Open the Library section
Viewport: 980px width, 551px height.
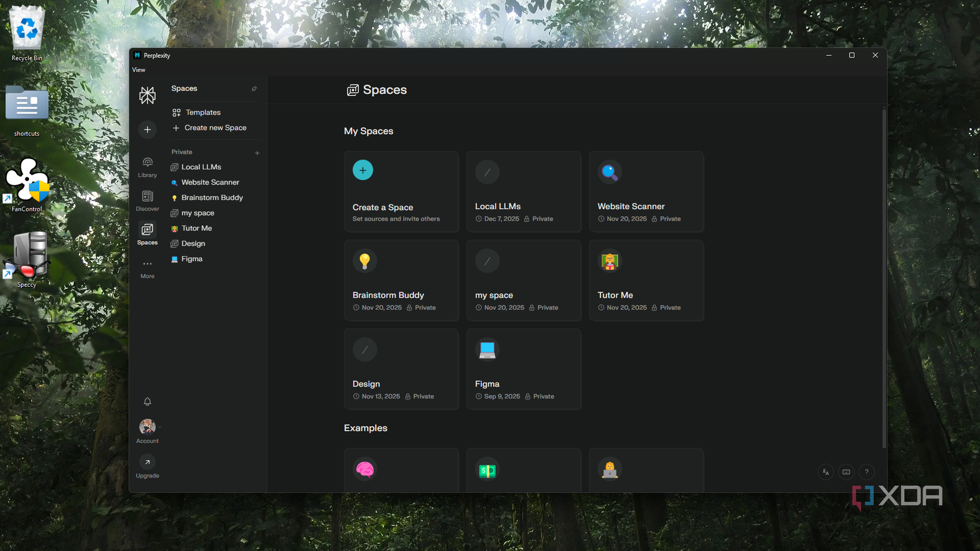coord(147,167)
